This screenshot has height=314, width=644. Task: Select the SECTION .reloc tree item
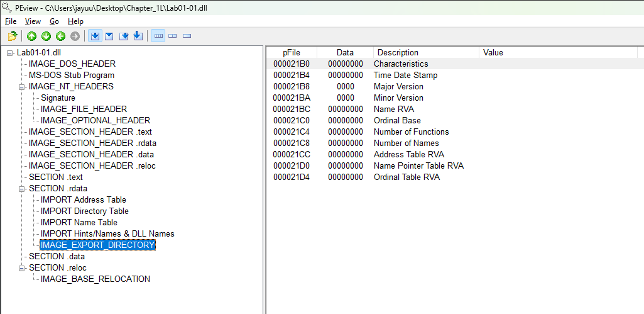pos(58,267)
